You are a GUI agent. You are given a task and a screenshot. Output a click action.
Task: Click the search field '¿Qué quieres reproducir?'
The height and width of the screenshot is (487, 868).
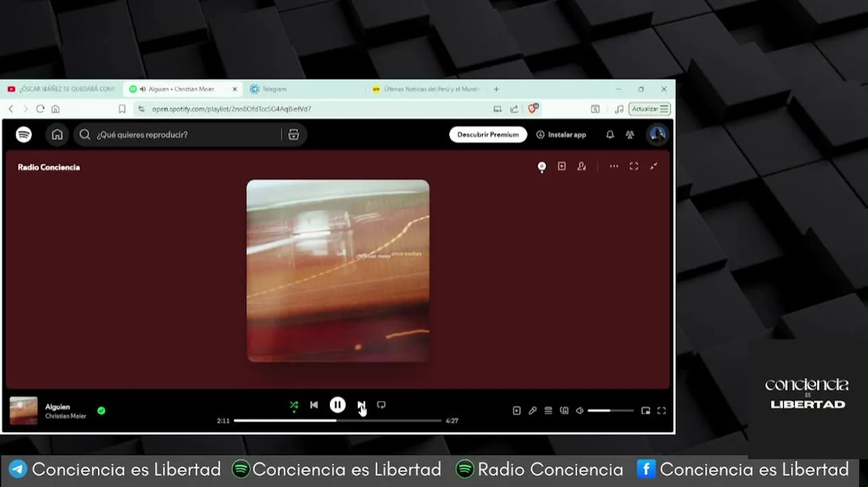coord(183,135)
